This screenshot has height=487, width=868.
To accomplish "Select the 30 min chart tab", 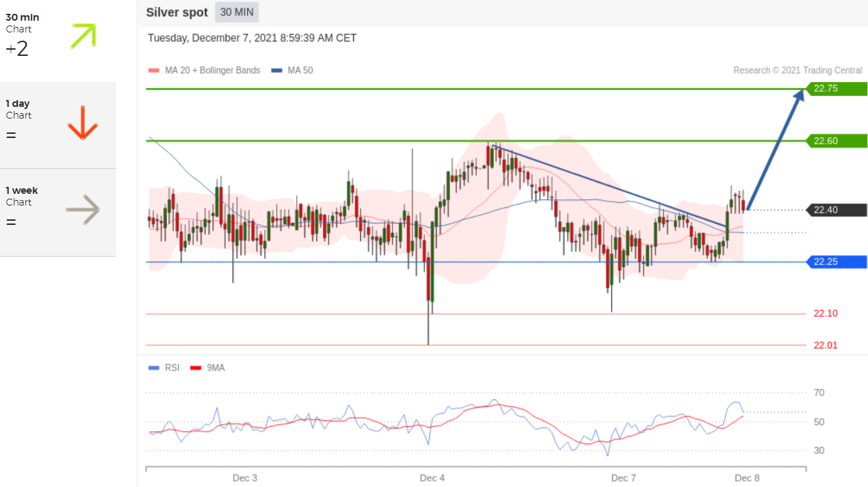I will (58, 40).
